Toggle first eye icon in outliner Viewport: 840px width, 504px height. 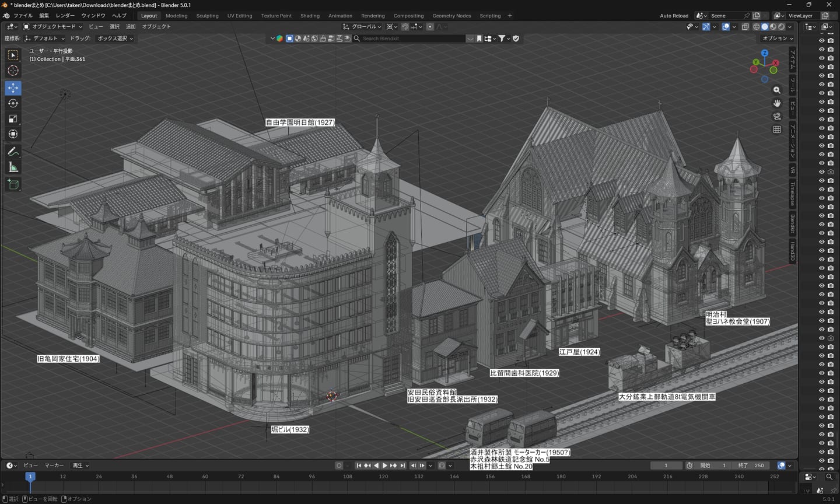[x=821, y=41]
